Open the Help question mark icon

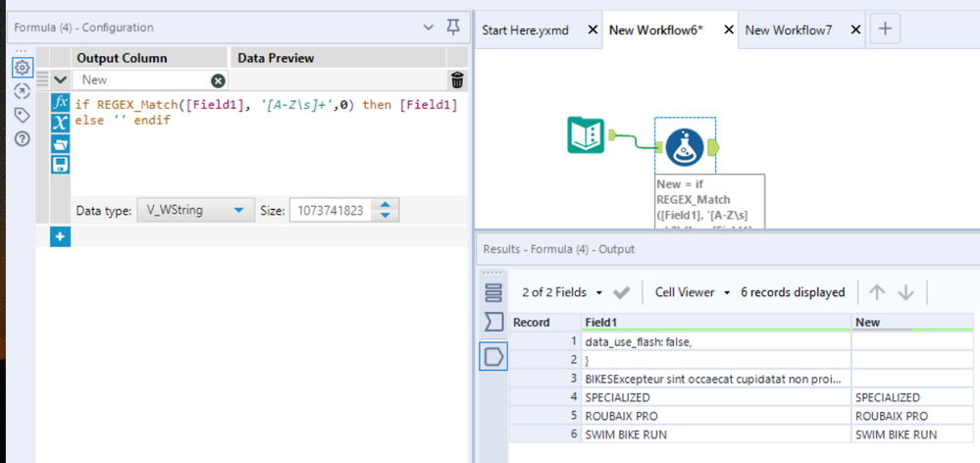[x=22, y=139]
